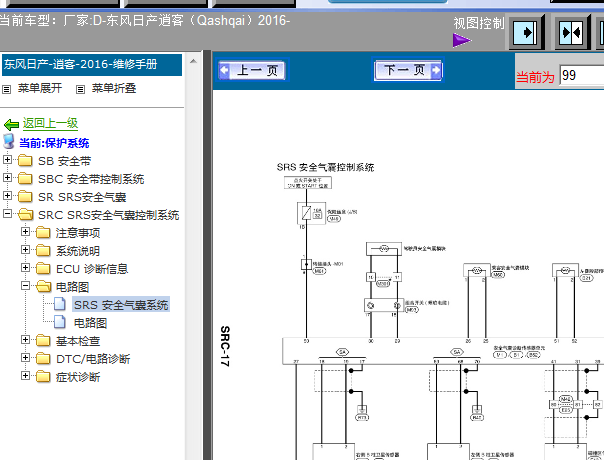Screen dimensions: 604x460
Task: Click the 东风日产-逍客-2016-维修手册 header
Action: (92, 64)
